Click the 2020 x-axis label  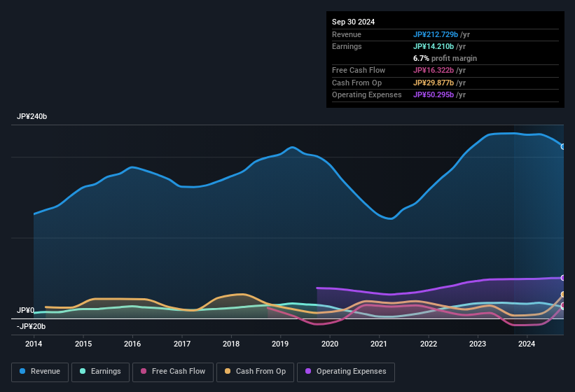coord(330,344)
